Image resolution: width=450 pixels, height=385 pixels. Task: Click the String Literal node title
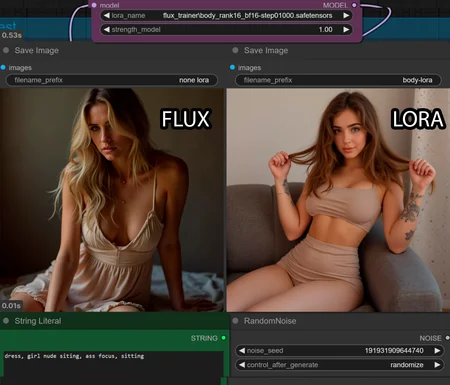click(38, 321)
